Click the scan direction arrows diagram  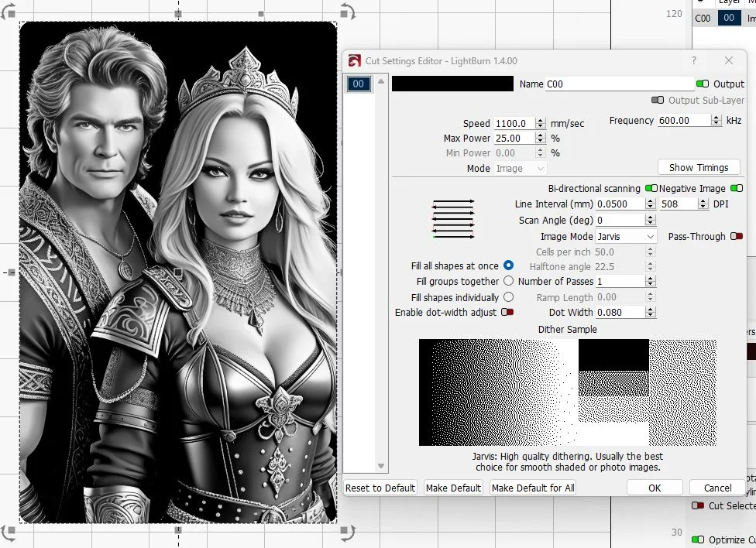click(453, 218)
